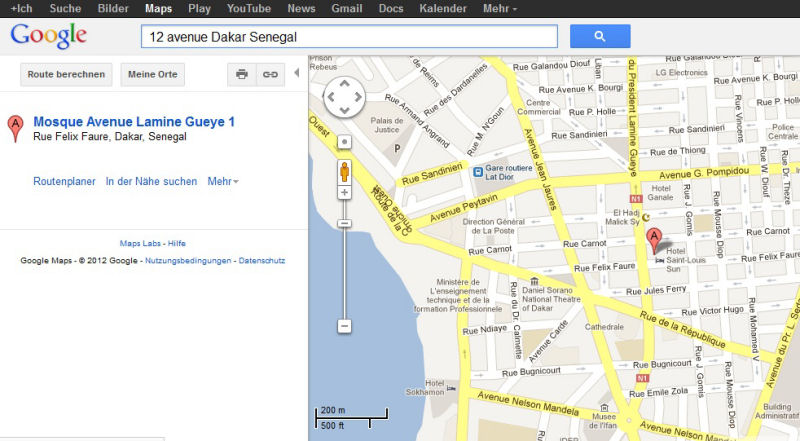Click the Routenplaner link
The height and width of the screenshot is (441, 800).
point(64,181)
